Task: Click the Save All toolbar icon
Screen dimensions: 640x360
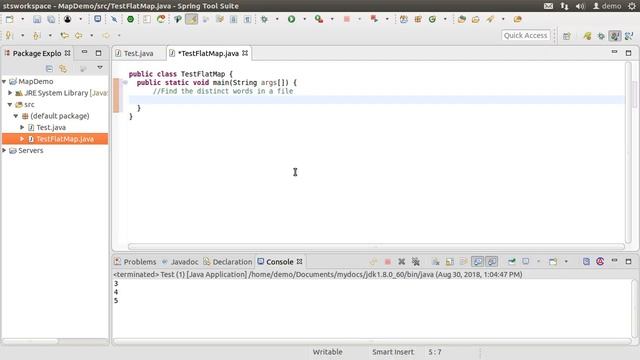Action: point(51,19)
